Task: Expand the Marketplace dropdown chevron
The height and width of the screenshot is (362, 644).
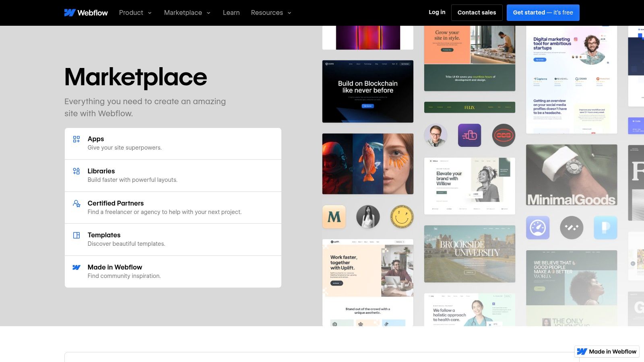Action: pyautogui.click(x=208, y=13)
